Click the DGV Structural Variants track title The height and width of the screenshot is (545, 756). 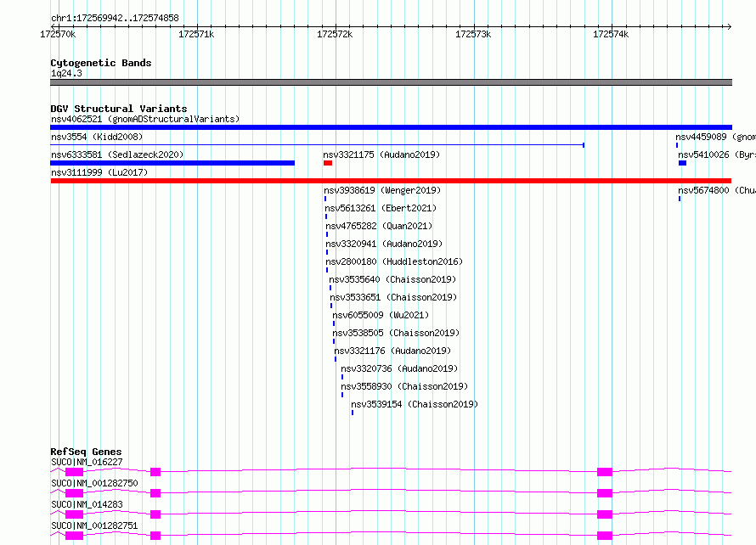coord(119,109)
